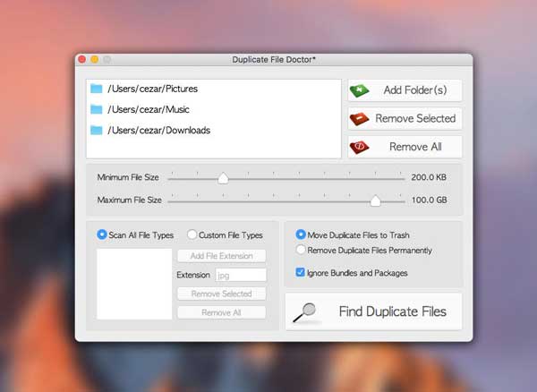
Task: Select the Pictures folder icon
Action: tap(97, 89)
